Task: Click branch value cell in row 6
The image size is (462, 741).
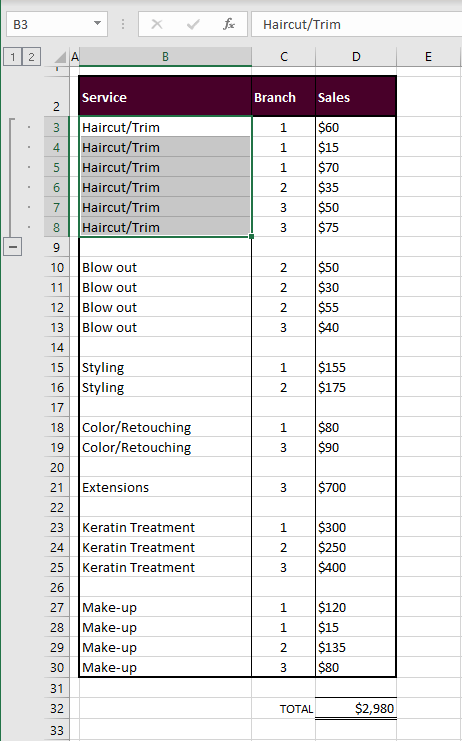Action: [x=283, y=187]
